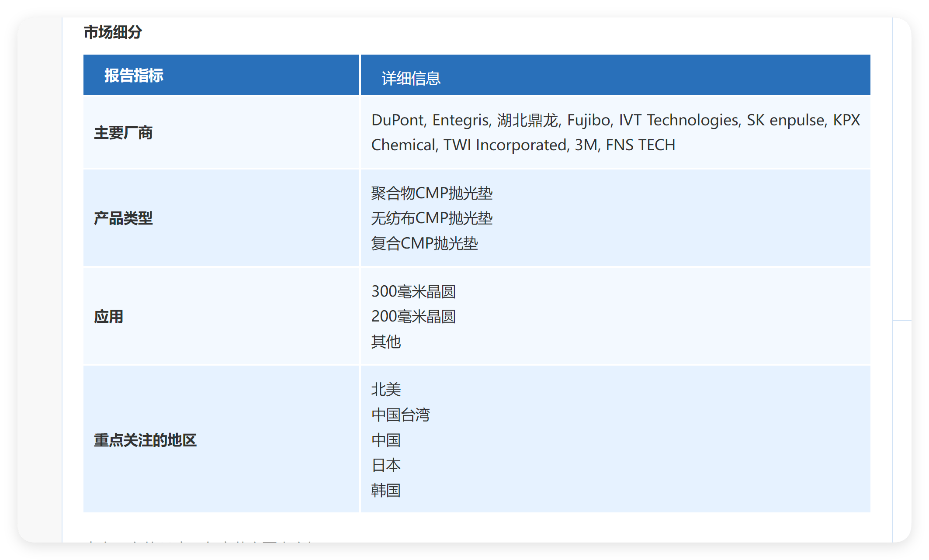Click the 北美 region entry

386,389
